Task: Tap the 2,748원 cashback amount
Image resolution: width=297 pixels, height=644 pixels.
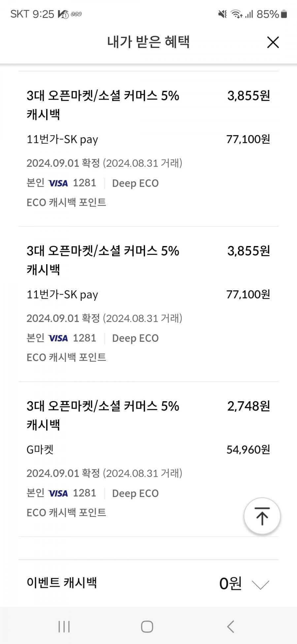Action: point(248,406)
